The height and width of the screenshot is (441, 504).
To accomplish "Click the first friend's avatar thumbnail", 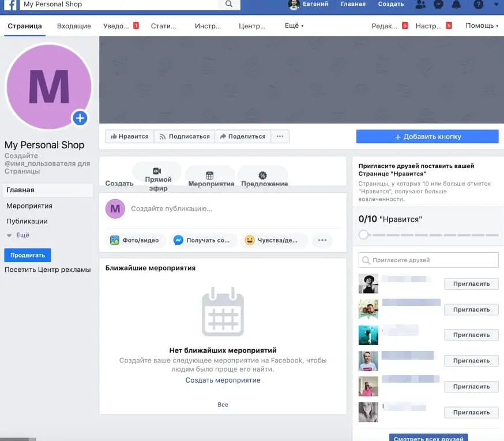I will 368,284.
